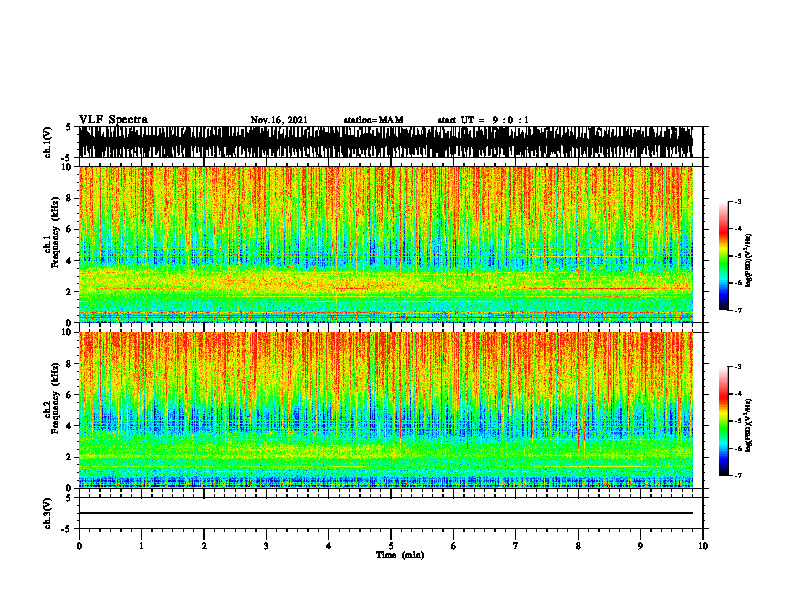This screenshot has width=792, height=612.
Task: Click the ch.1 color bar log(PSD) label
Action: point(750,260)
